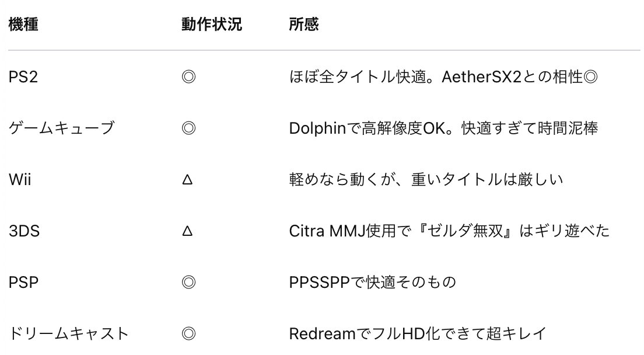Click the 機種 column header

coord(23,25)
